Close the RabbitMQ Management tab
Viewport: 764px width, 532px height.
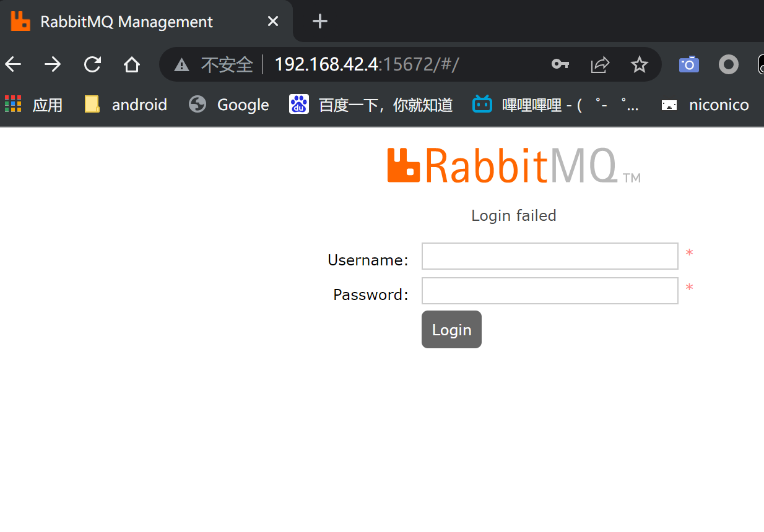(272, 22)
